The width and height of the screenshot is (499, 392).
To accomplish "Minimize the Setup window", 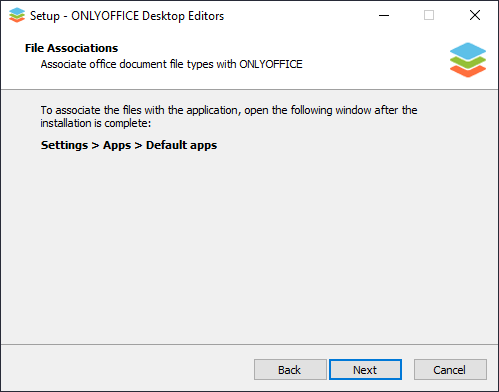I will coord(384,15).
